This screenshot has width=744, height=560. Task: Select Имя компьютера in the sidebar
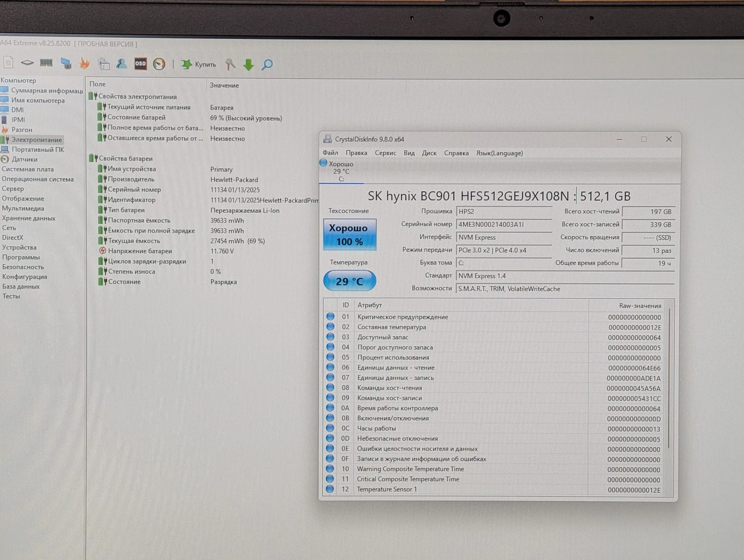coord(33,100)
